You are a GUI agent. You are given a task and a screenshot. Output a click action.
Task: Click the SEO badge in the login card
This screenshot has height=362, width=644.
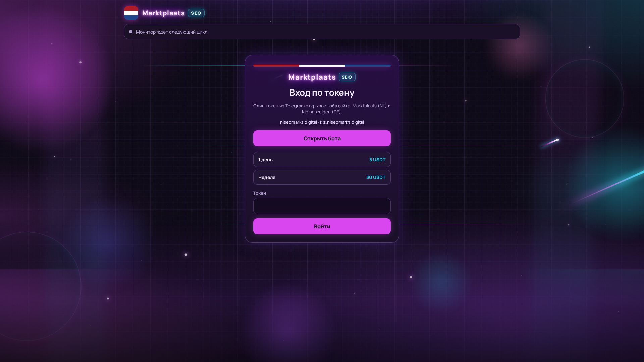347,77
